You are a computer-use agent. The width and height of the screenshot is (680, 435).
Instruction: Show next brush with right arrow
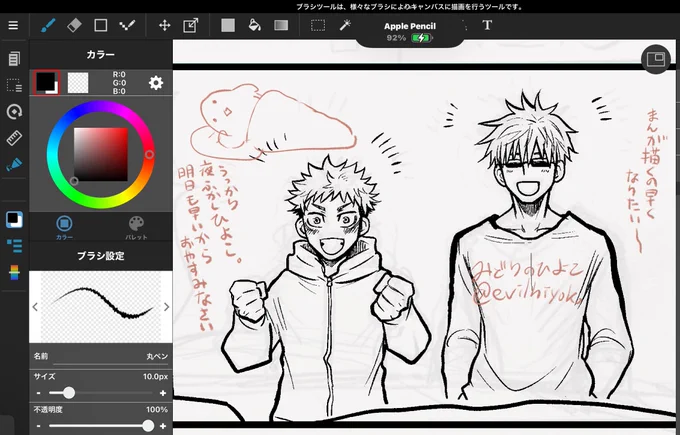pyautogui.click(x=167, y=307)
